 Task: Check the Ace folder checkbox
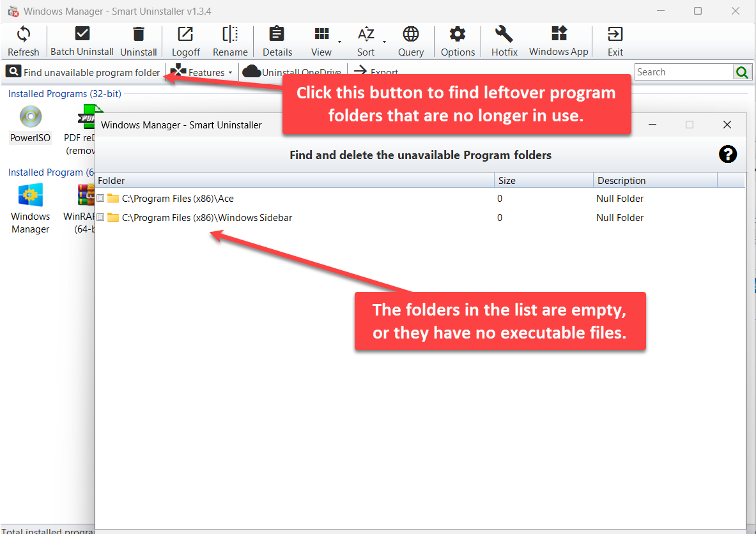click(100, 198)
